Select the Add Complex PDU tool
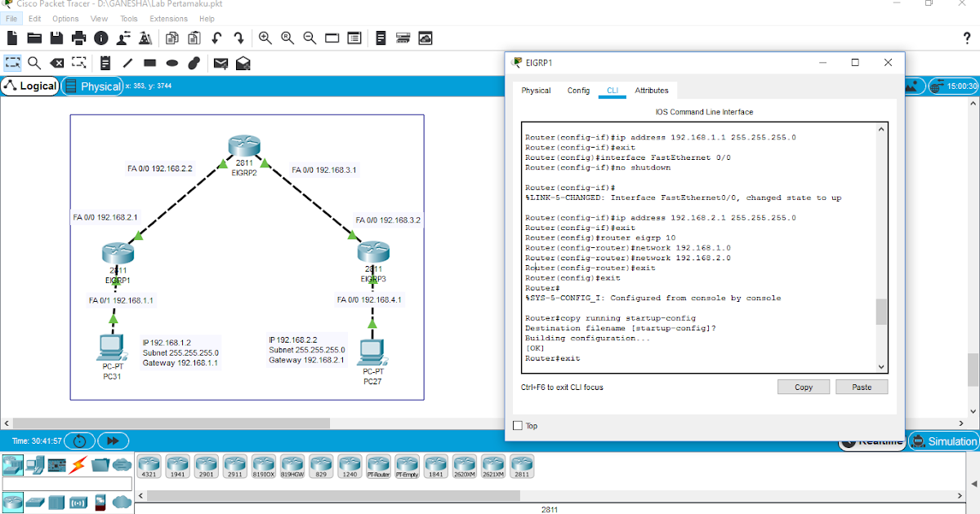 pyautogui.click(x=242, y=63)
